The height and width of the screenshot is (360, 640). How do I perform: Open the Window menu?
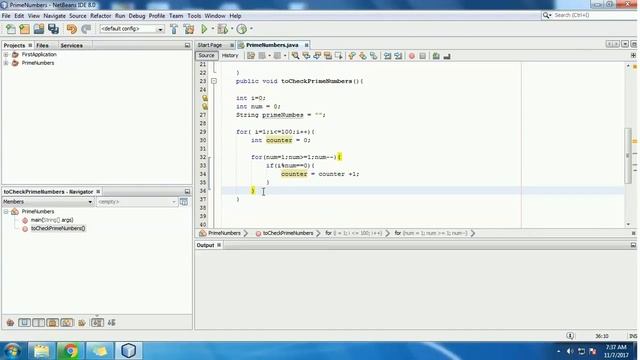(215, 16)
